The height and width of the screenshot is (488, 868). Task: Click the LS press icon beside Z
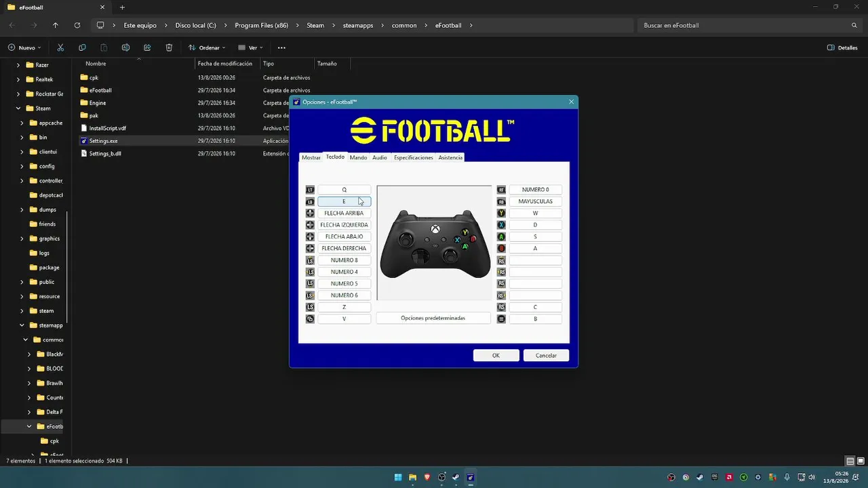point(310,307)
